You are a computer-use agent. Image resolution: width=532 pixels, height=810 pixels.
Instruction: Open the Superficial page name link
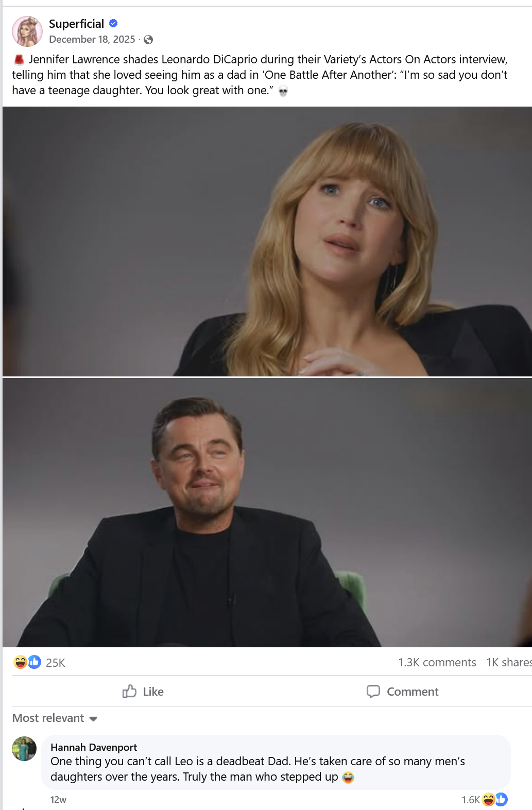(x=76, y=24)
